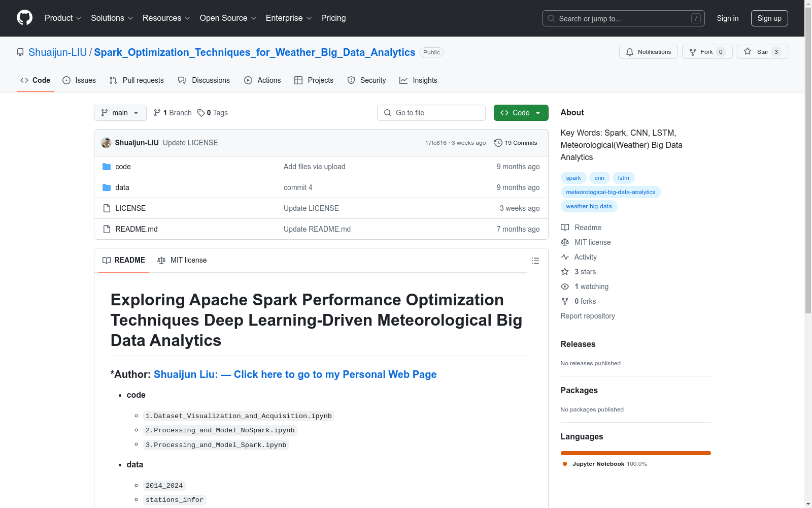This screenshot has height=508, width=812.
Task: Open the commit 4 message link
Action: [298, 187]
